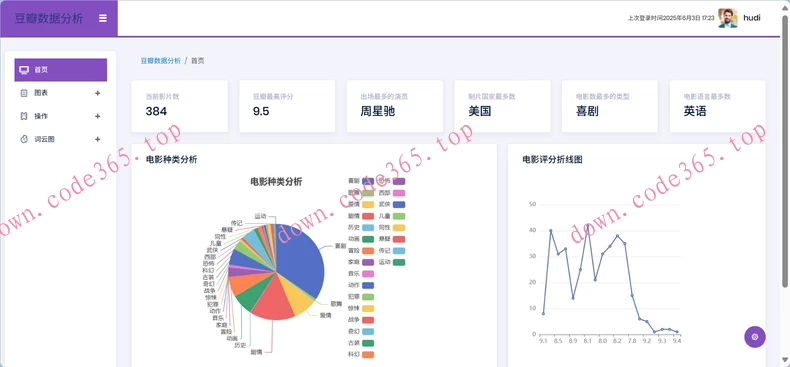790x367 pixels.
Task: Expand the 操作 menu with its plus sign
Action: point(98,116)
